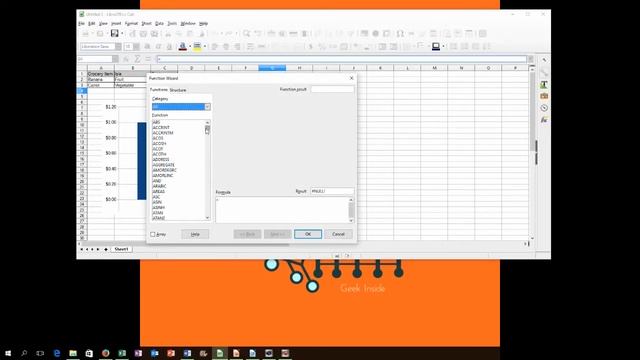Open the Styles deck in the sidebar
The image size is (640, 360).
544,84
